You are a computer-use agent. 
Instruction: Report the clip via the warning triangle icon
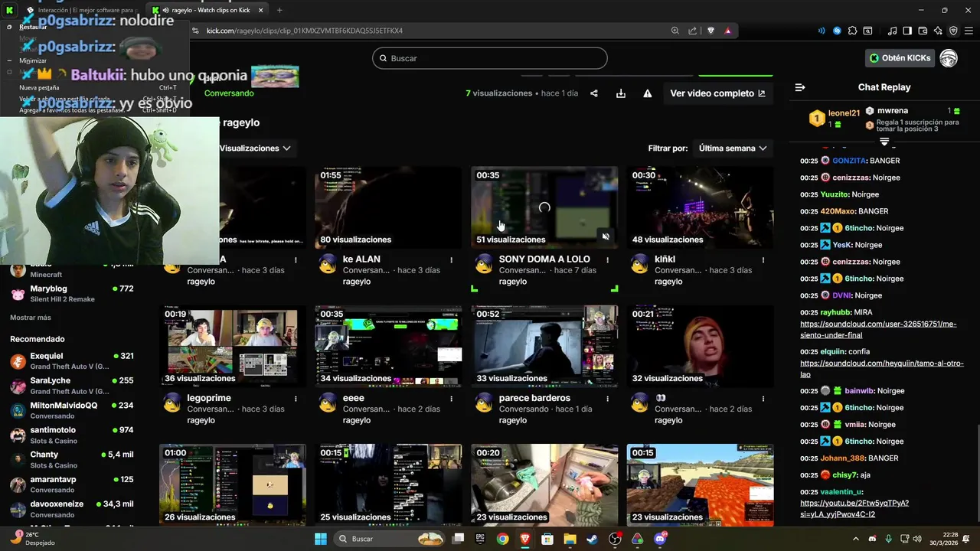click(648, 93)
